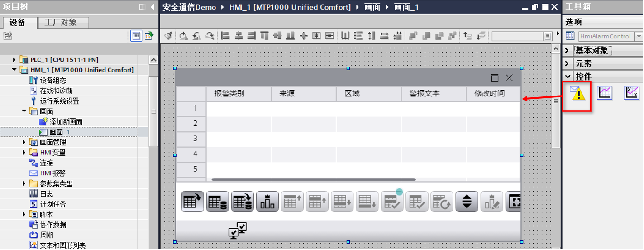Select 画面_1 in project tree

(60, 132)
